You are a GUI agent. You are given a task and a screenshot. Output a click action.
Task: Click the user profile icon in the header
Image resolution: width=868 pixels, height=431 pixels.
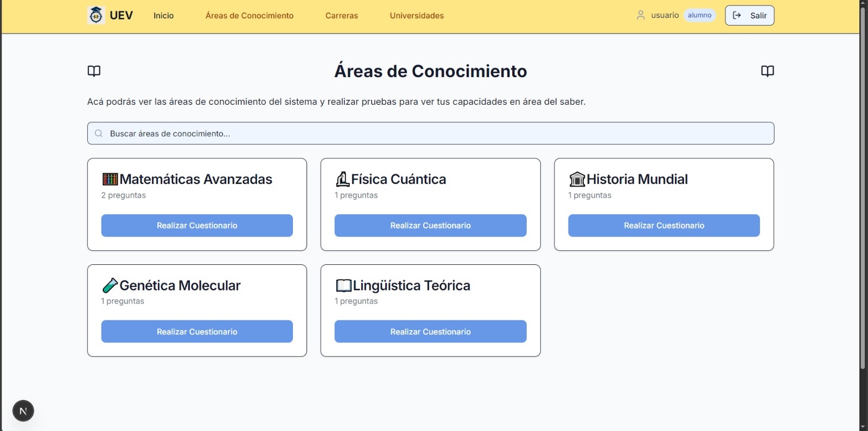pos(641,15)
